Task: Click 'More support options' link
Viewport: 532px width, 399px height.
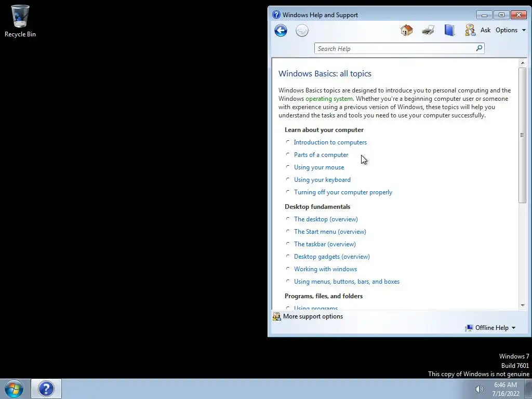Action: [x=313, y=316]
